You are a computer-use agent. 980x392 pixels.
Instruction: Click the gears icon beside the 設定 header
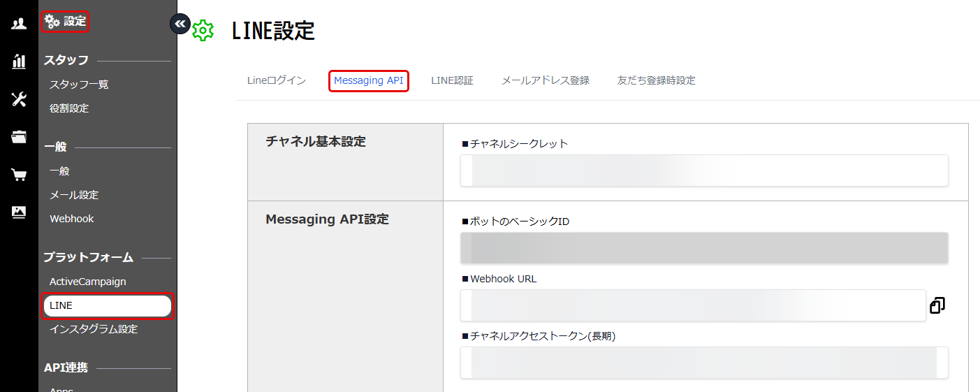[52, 22]
